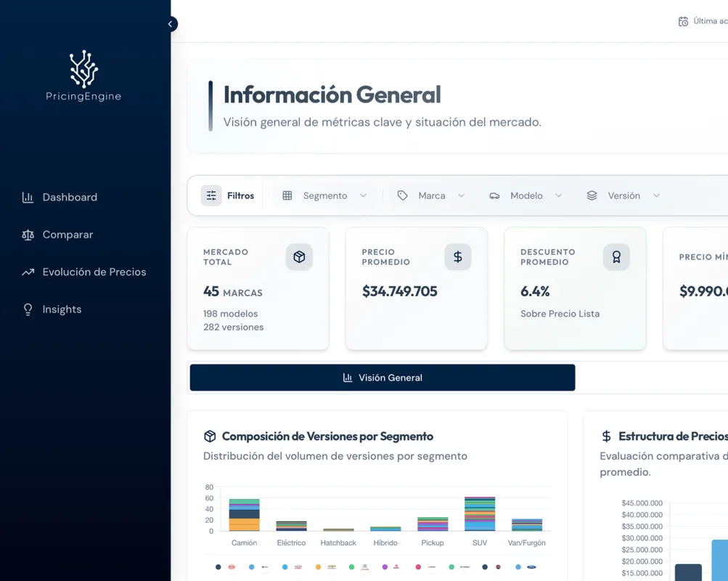Click the Filtros label
Viewport: 728px width, 581px height.
pyautogui.click(x=240, y=195)
